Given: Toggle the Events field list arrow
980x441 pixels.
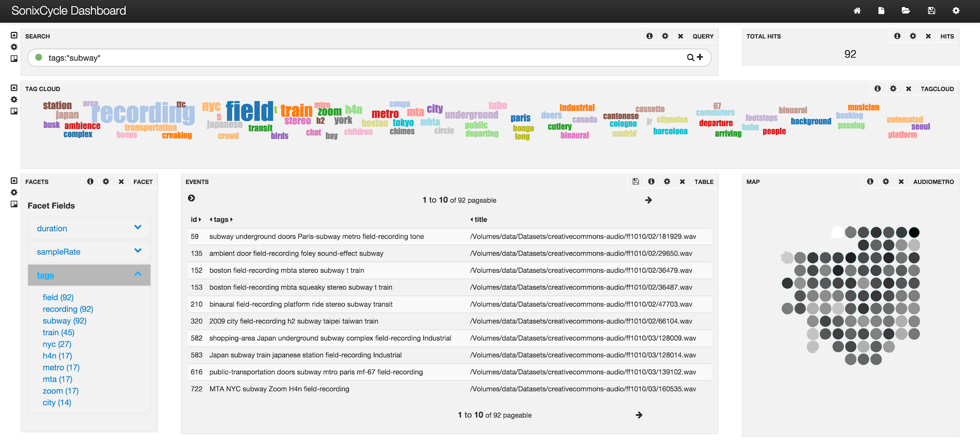Looking at the screenshot, I should coord(192,198).
